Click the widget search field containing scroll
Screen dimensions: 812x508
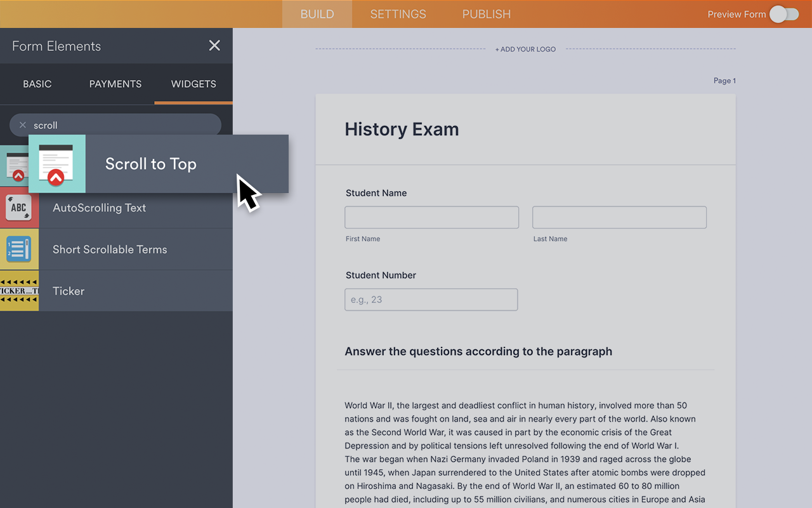tap(121, 125)
